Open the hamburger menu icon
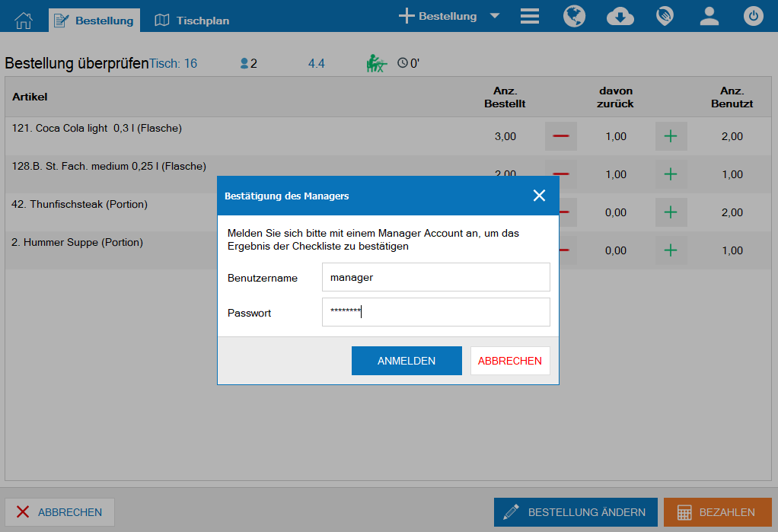The image size is (778, 532). pos(530,16)
